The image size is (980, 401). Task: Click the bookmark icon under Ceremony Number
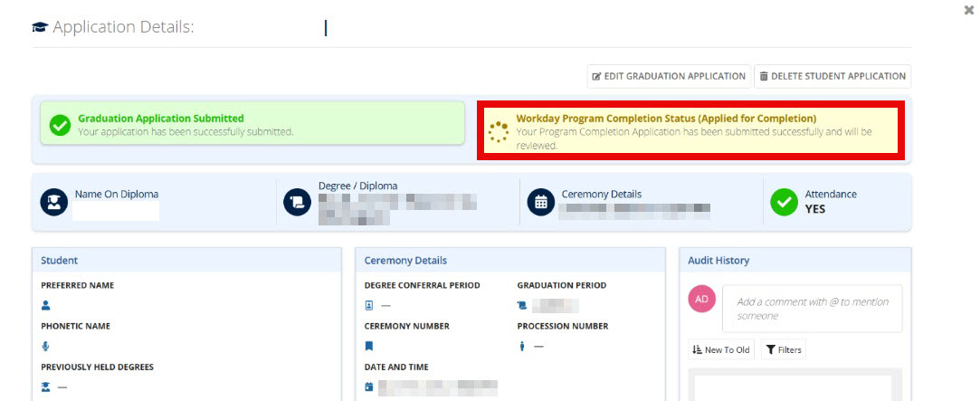point(369,346)
